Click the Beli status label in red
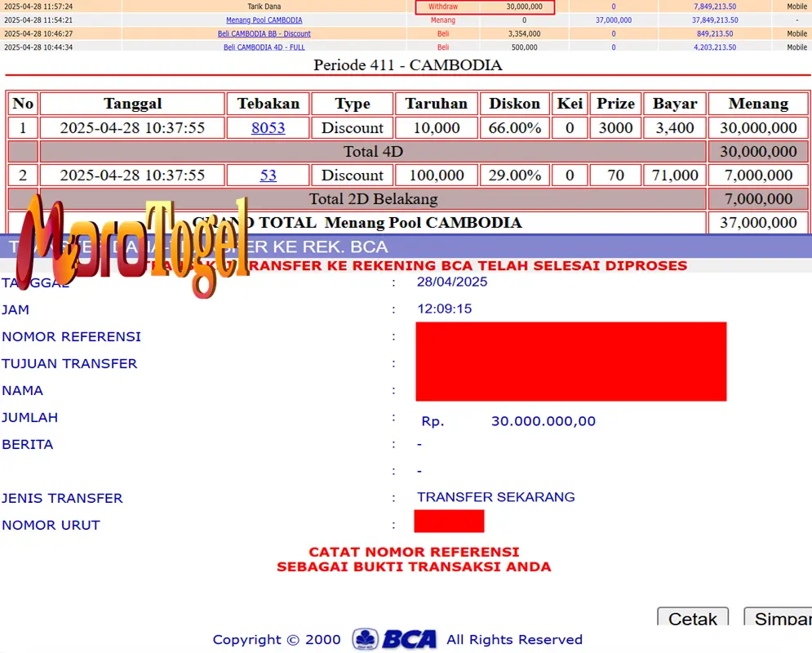This screenshot has width=812, height=653. [445, 34]
